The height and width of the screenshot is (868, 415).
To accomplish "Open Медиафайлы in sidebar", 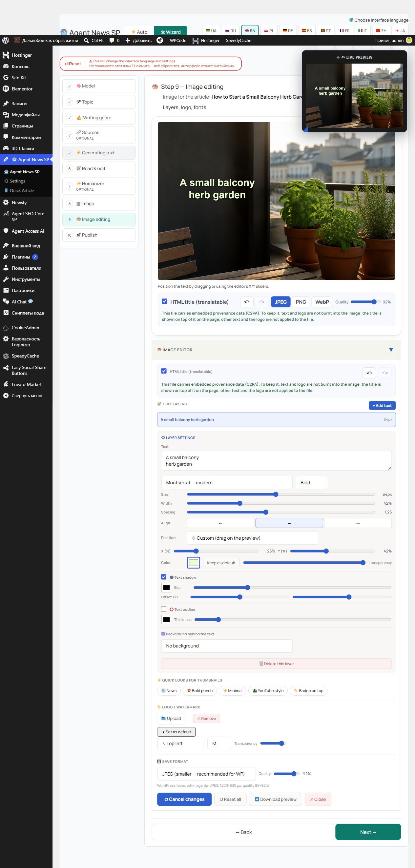I will 26,115.
